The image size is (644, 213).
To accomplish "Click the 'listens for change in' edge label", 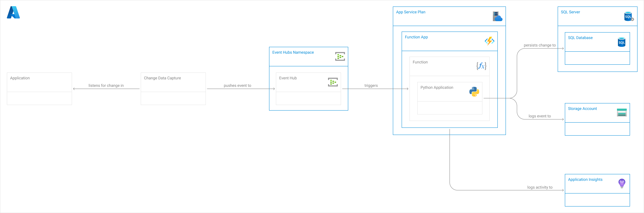I will click(106, 86).
